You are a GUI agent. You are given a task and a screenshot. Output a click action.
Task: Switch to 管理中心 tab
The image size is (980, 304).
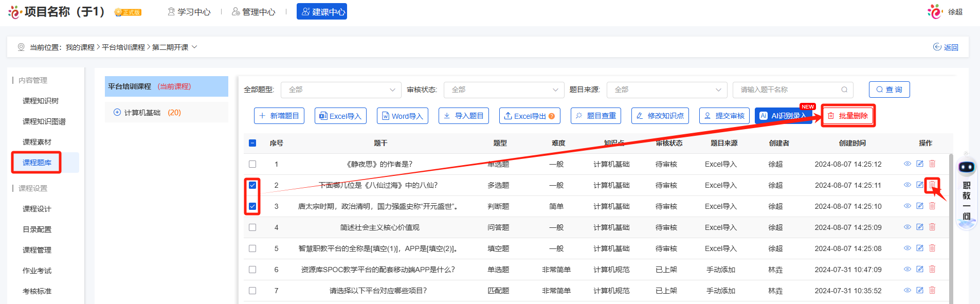253,12
